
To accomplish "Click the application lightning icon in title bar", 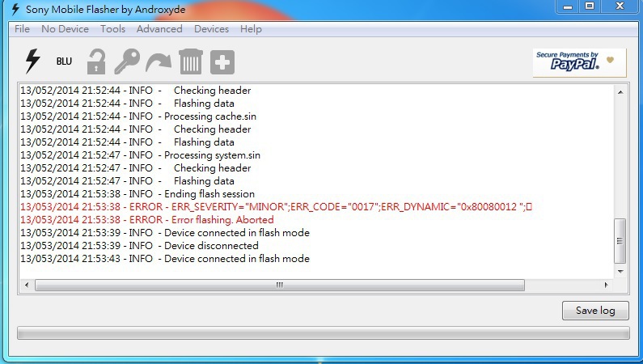I will click(x=15, y=9).
